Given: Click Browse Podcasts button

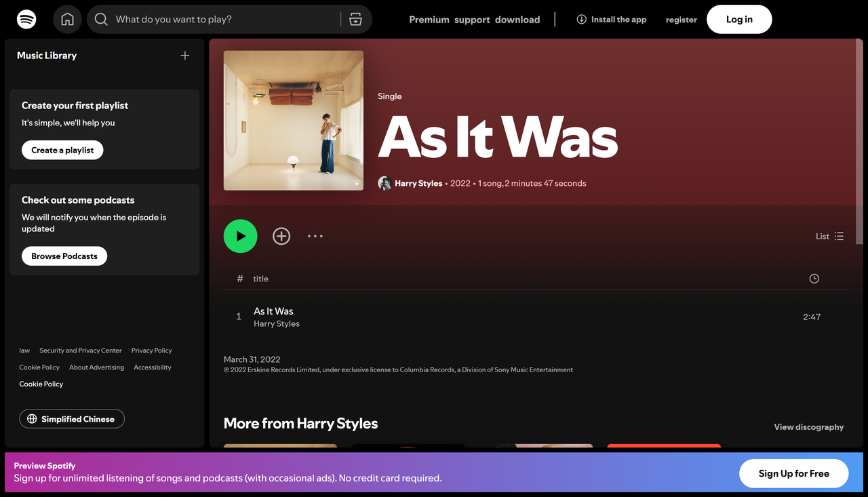Looking at the screenshot, I should (64, 256).
